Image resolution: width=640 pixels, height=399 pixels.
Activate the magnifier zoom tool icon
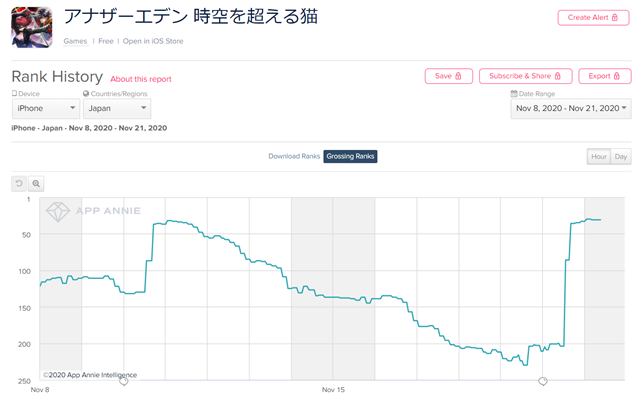click(36, 184)
